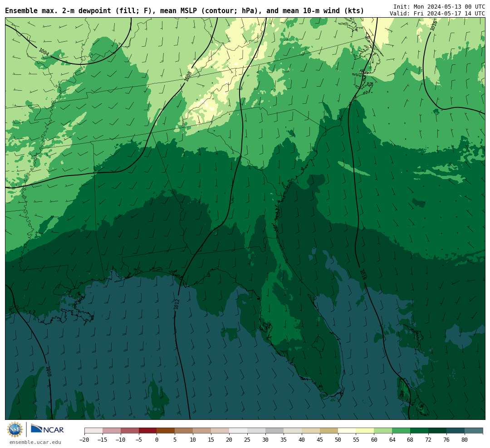The image size is (490, 448).
Task: Click the colorbar tick label '60'
Action: click(374, 440)
